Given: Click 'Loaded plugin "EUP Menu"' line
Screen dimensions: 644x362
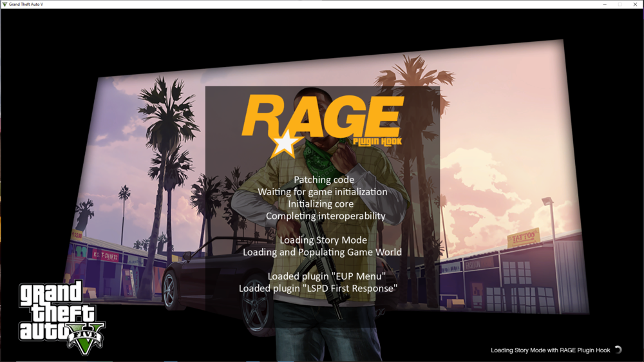Looking at the screenshot, I should click(x=327, y=276).
